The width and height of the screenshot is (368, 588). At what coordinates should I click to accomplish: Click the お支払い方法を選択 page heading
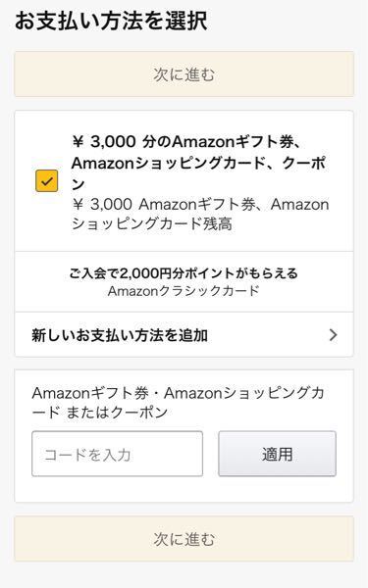pos(111,21)
